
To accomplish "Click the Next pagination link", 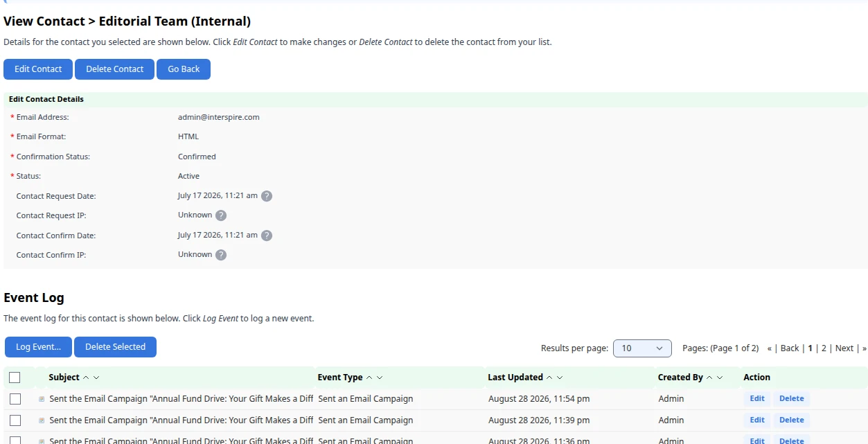I will coord(844,348).
